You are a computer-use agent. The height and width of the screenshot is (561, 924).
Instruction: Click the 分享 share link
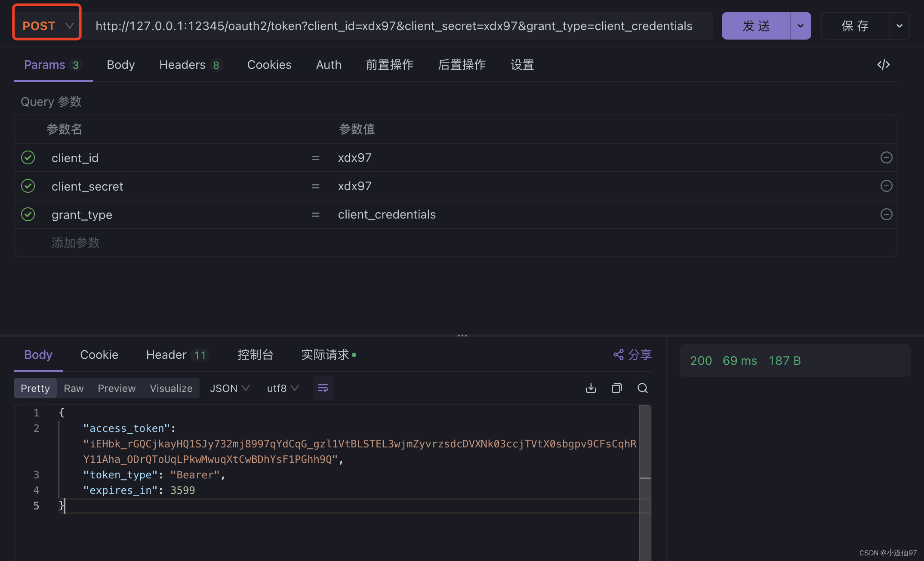tap(632, 354)
